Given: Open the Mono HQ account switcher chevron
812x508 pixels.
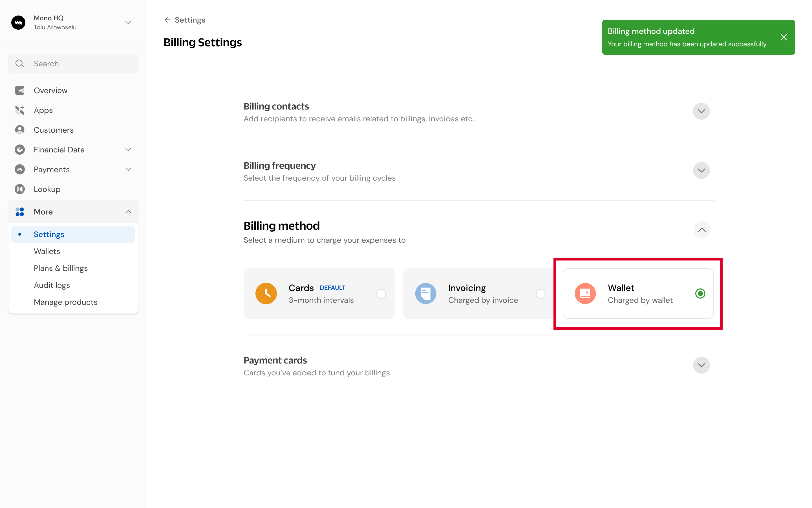Looking at the screenshot, I should pyautogui.click(x=128, y=23).
